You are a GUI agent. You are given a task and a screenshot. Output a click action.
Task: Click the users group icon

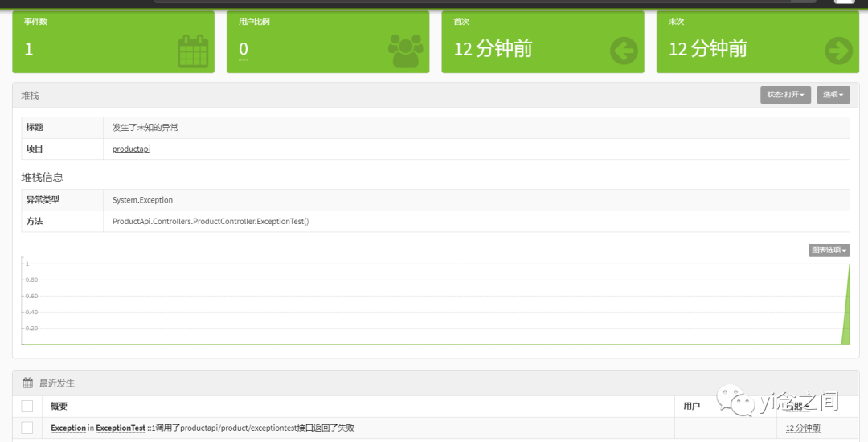406,51
